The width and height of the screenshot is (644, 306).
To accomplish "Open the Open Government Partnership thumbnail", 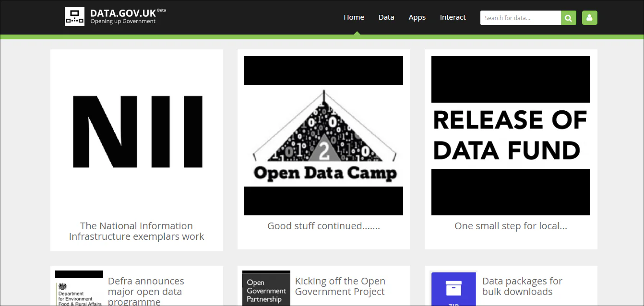I will (x=266, y=288).
